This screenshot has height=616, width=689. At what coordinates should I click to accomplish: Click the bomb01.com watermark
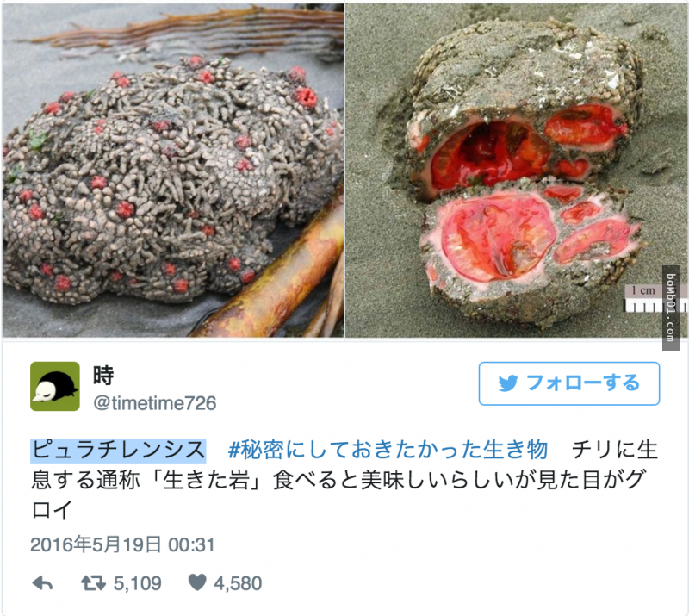point(671,308)
